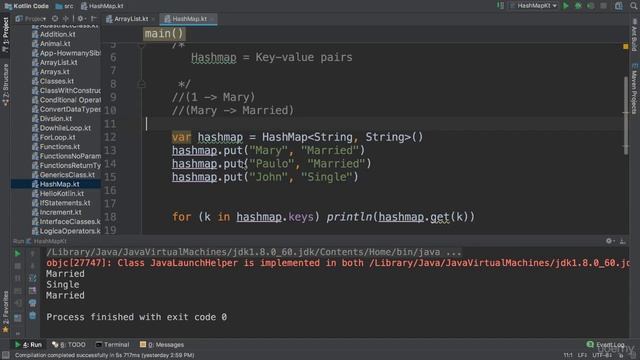Open Animal.kt in project tree
Screen dimensions: 640x360
point(55,44)
